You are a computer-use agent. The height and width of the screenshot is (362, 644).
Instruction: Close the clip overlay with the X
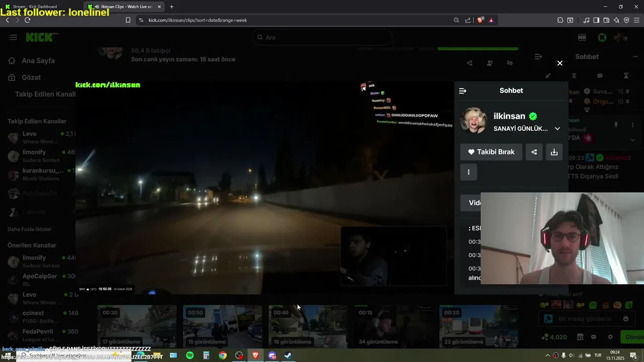pyautogui.click(x=559, y=63)
